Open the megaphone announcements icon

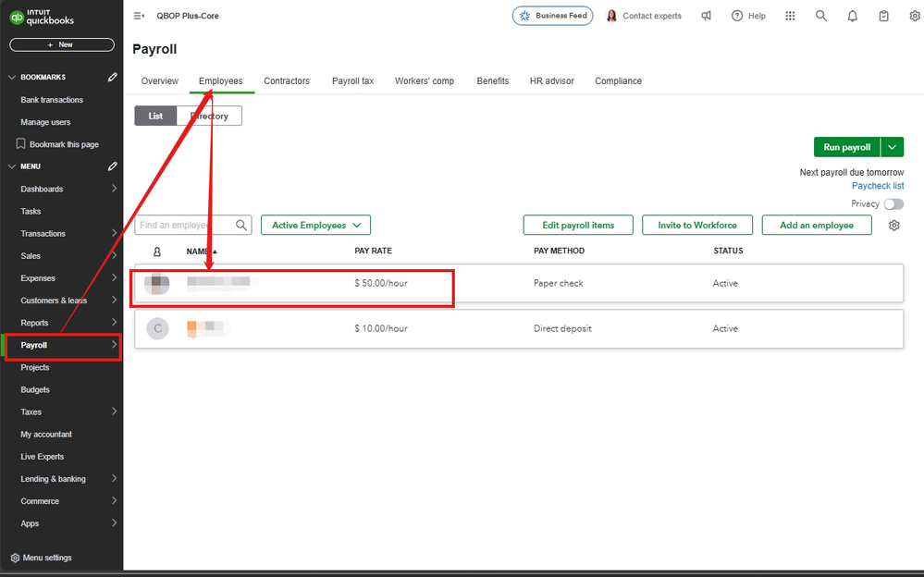pos(706,16)
